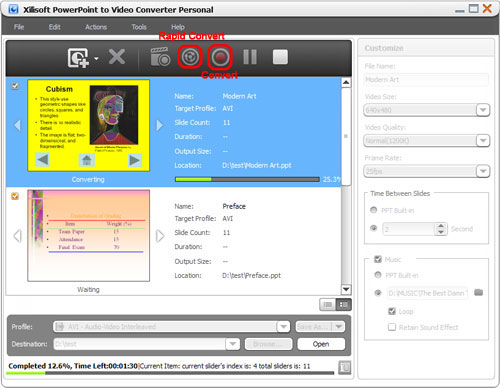Select PPT Built-in music radio button

[378, 275]
